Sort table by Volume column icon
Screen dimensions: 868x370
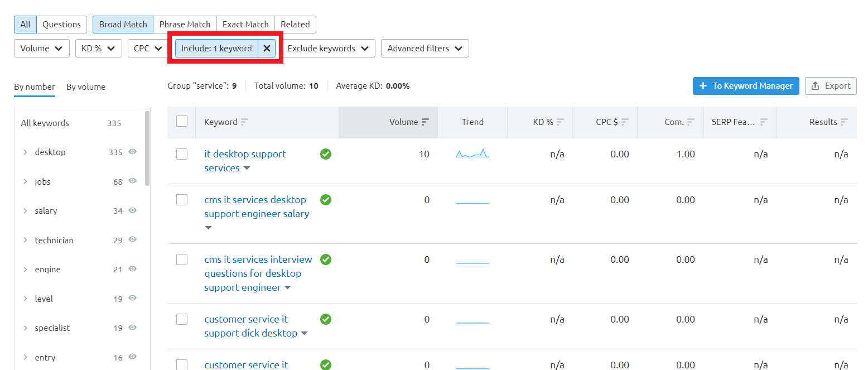tap(425, 122)
